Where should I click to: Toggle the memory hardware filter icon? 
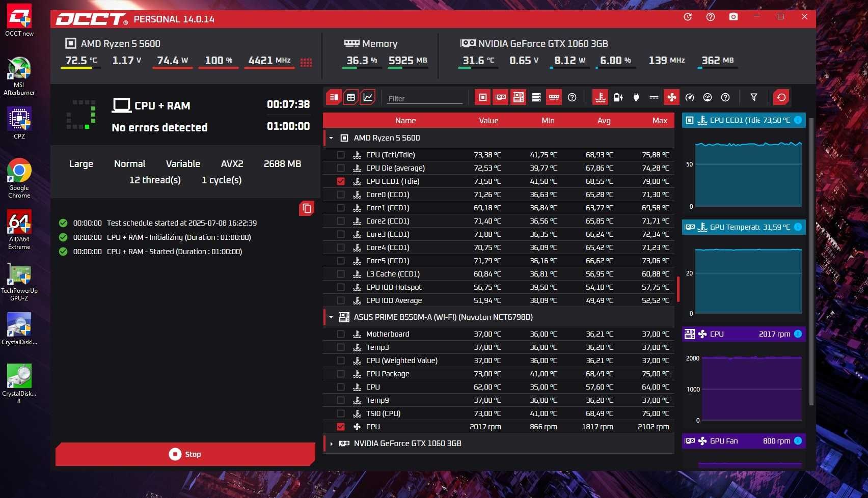click(554, 97)
